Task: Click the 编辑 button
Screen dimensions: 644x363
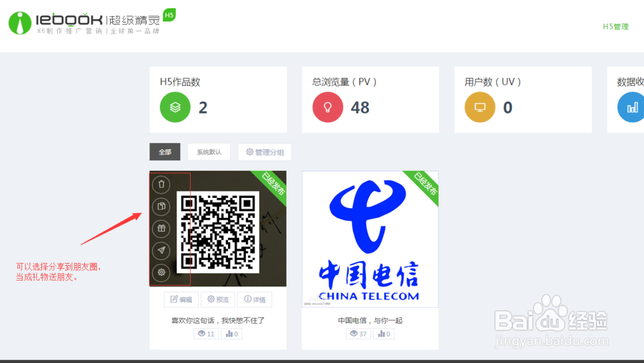Action: tap(182, 299)
